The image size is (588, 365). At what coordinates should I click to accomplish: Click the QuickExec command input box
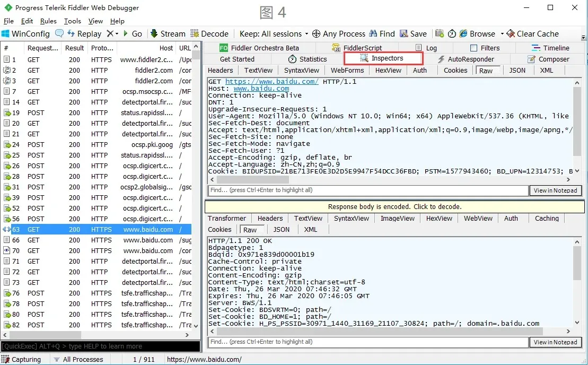click(100, 346)
